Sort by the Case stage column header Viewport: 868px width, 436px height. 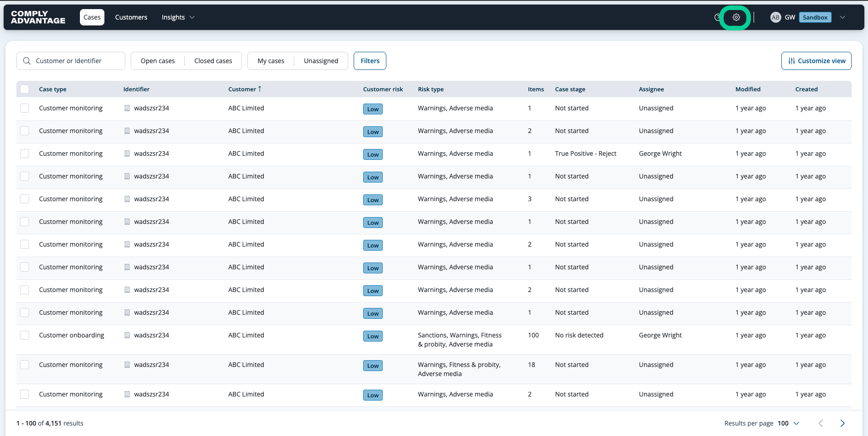tap(570, 89)
